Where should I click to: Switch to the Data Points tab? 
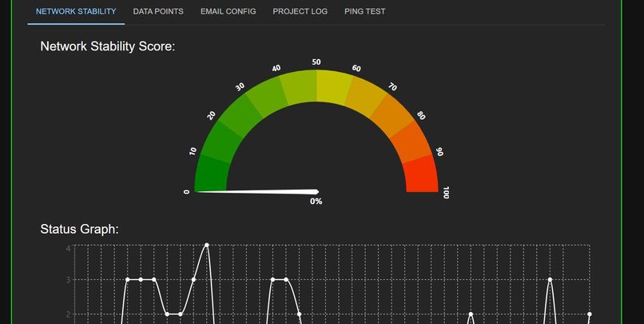pyautogui.click(x=158, y=11)
